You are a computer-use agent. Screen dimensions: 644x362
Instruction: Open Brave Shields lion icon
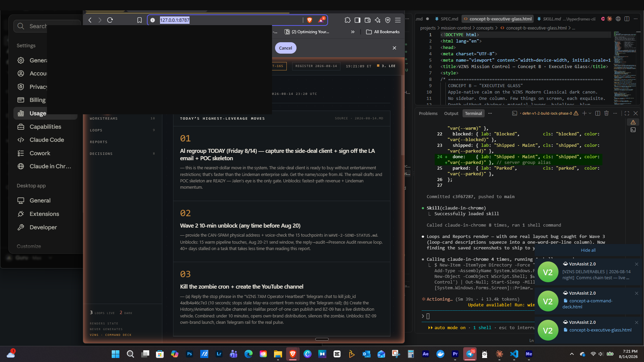(310, 20)
